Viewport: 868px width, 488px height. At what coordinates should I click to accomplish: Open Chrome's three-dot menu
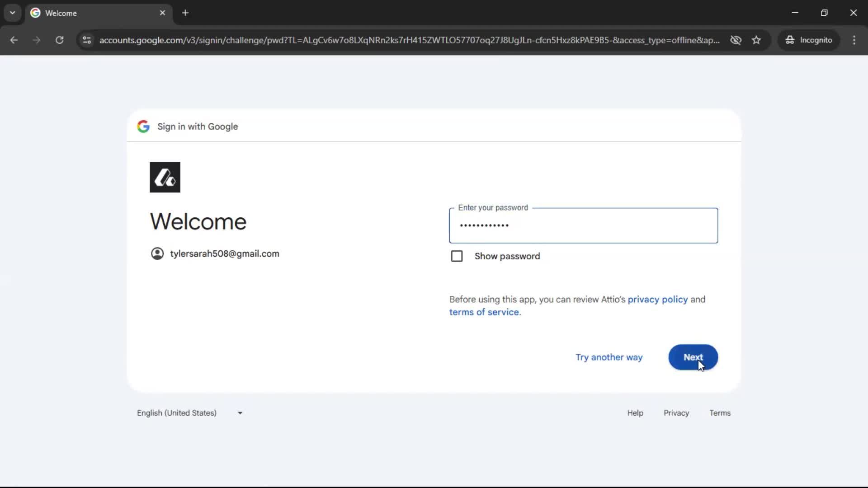pyautogui.click(x=854, y=40)
